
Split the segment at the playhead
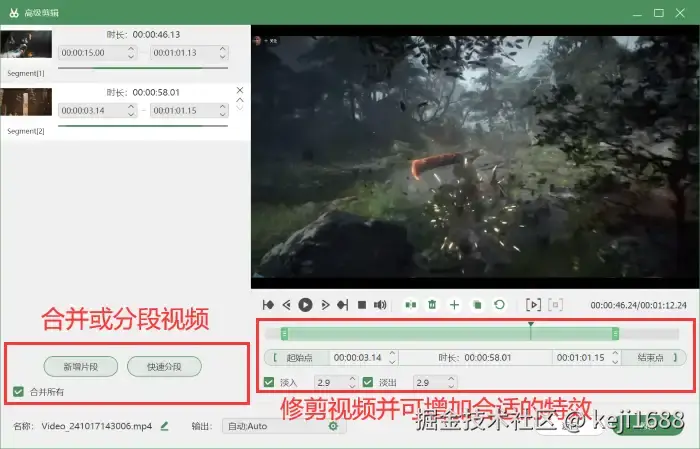click(411, 305)
